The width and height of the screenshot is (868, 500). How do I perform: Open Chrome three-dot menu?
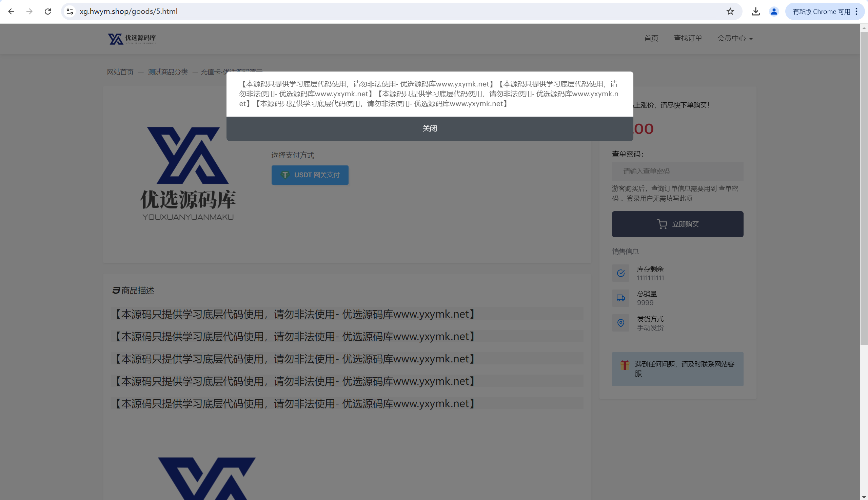point(856,11)
